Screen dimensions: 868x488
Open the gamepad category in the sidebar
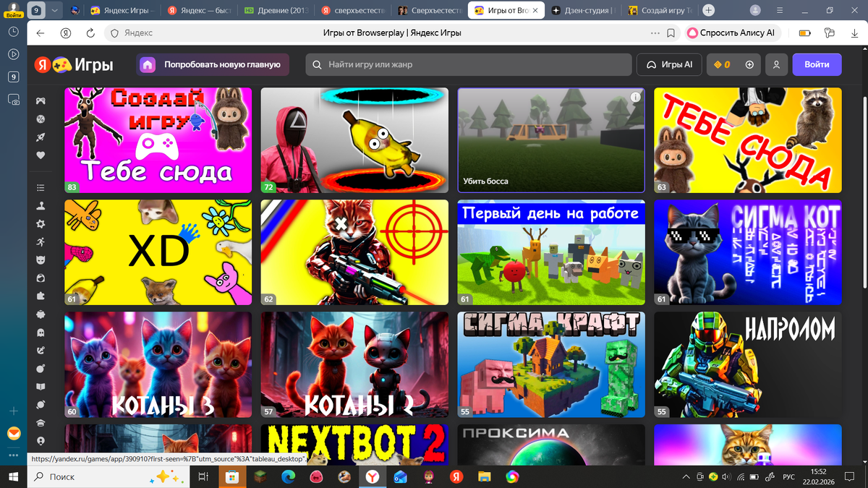coord(41,100)
